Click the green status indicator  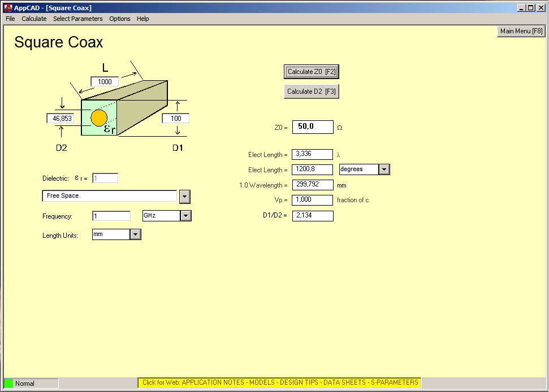(8, 384)
